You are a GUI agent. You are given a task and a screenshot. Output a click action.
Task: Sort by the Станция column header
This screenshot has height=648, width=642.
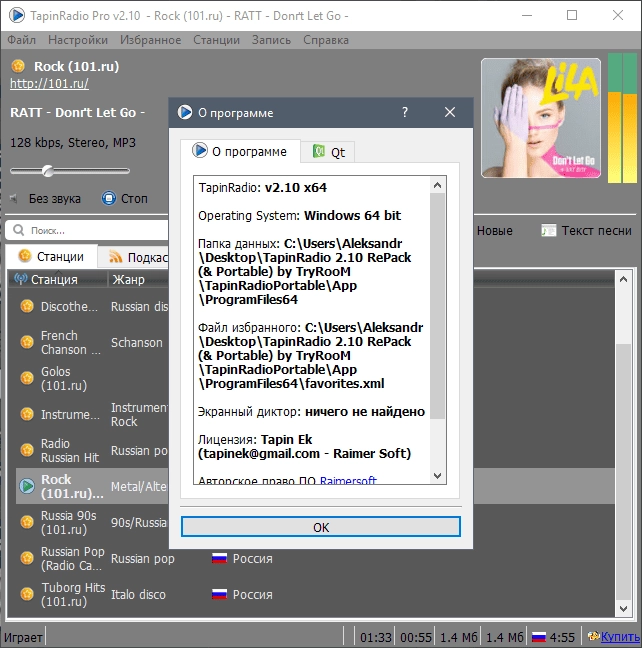coord(57,279)
